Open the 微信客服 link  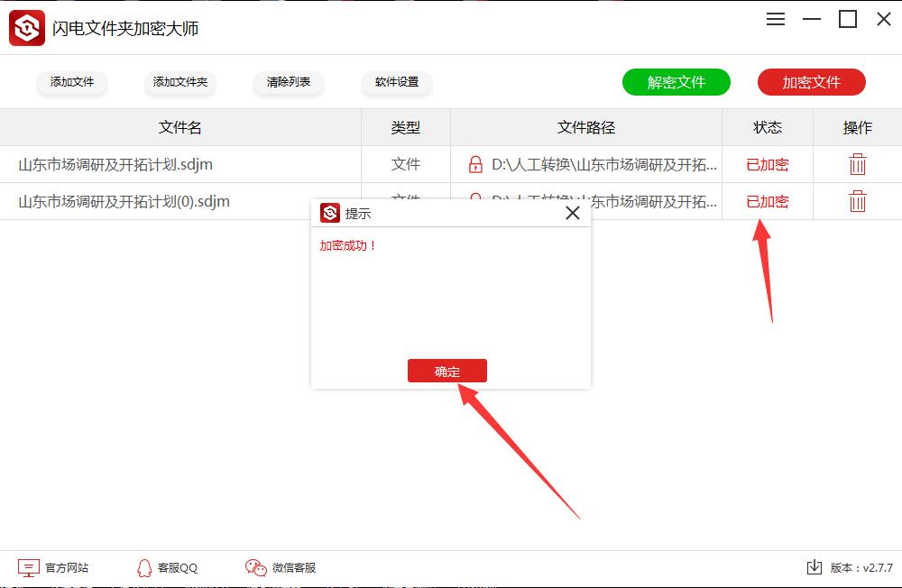tap(294, 568)
